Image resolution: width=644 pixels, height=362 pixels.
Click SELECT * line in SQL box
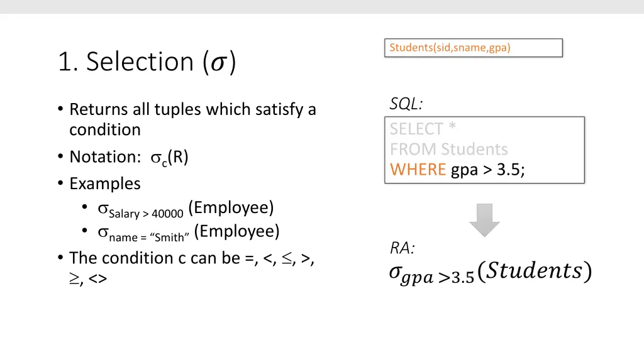(x=423, y=129)
